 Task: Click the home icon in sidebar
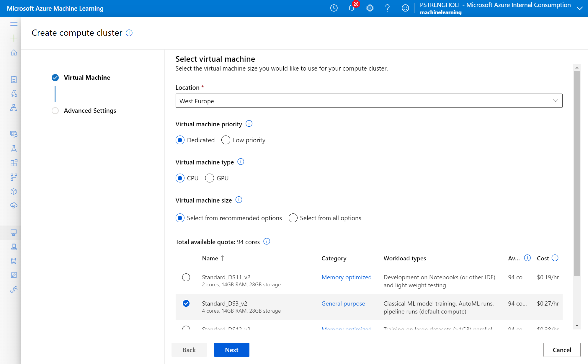tap(14, 53)
